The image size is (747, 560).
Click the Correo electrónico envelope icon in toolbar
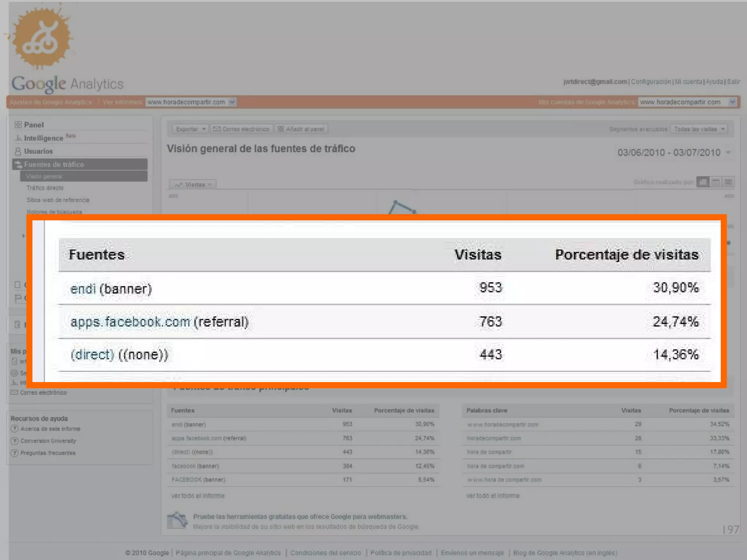click(217, 129)
